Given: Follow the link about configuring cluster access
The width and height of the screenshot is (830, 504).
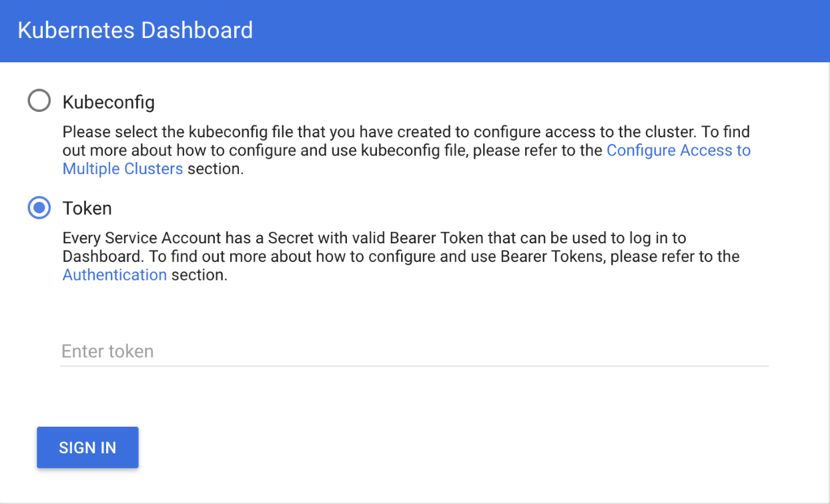Looking at the screenshot, I should [x=678, y=151].
